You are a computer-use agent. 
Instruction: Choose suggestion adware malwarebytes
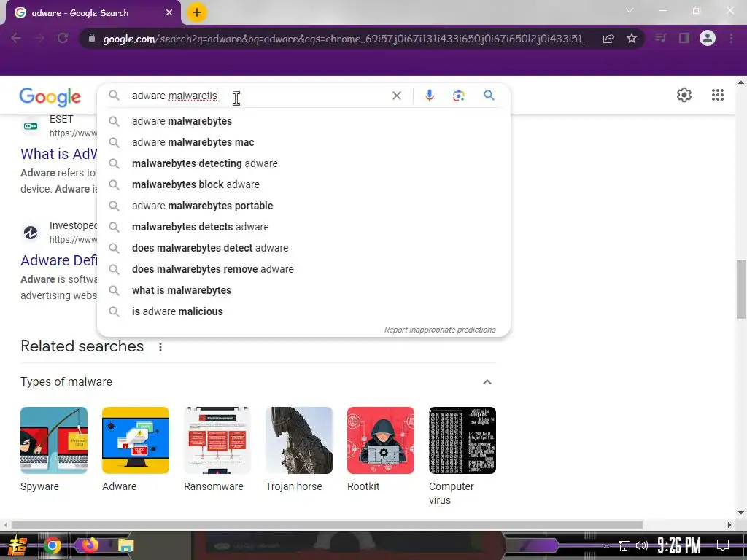tap(303, 122)
